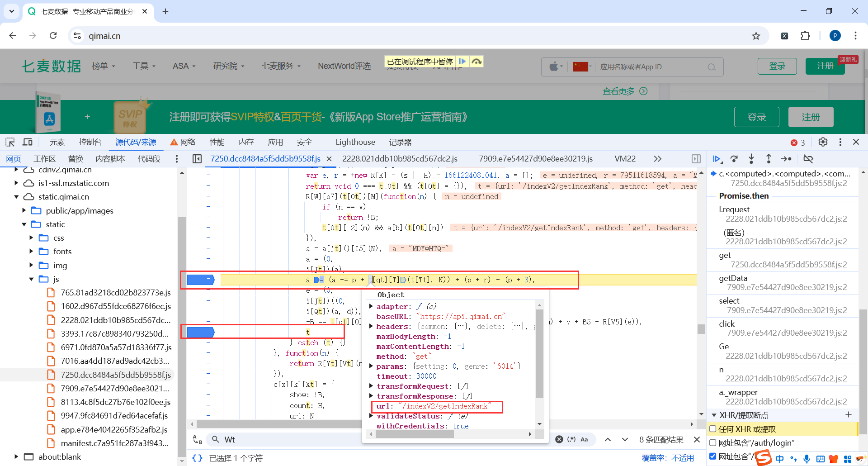Switch to the 工作区 sources sub-tab
Screen dimensions: 868x466
[x=44, y=159]
